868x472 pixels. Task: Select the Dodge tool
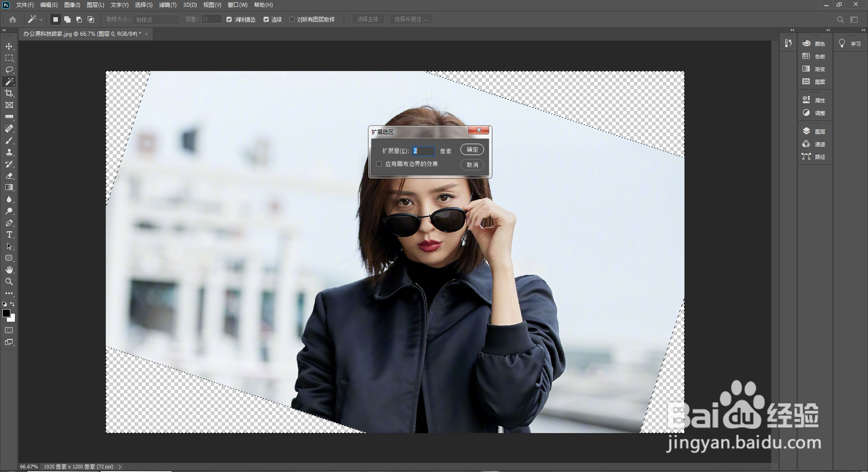[9, 211]
